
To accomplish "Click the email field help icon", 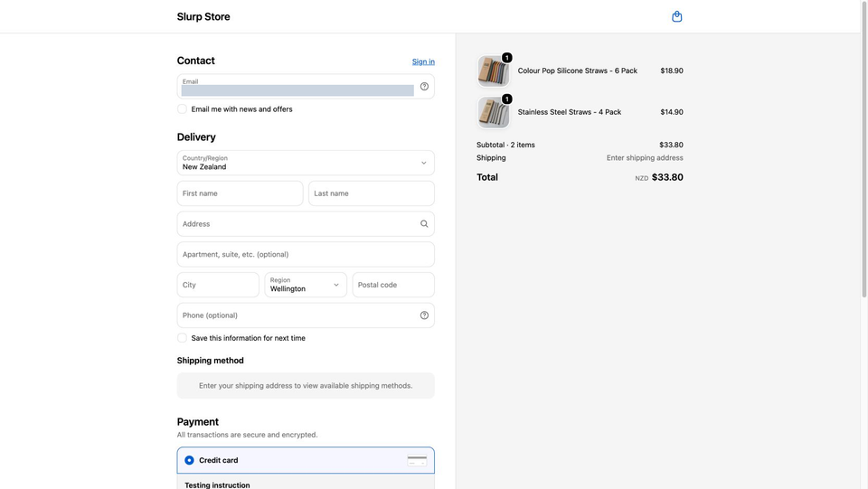I will [x=424, y=86].
